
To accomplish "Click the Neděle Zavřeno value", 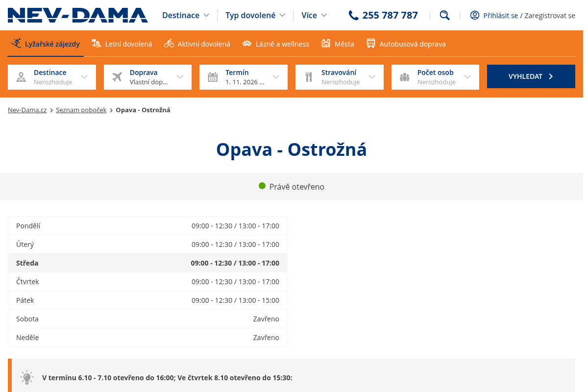I will pos(266,338).
